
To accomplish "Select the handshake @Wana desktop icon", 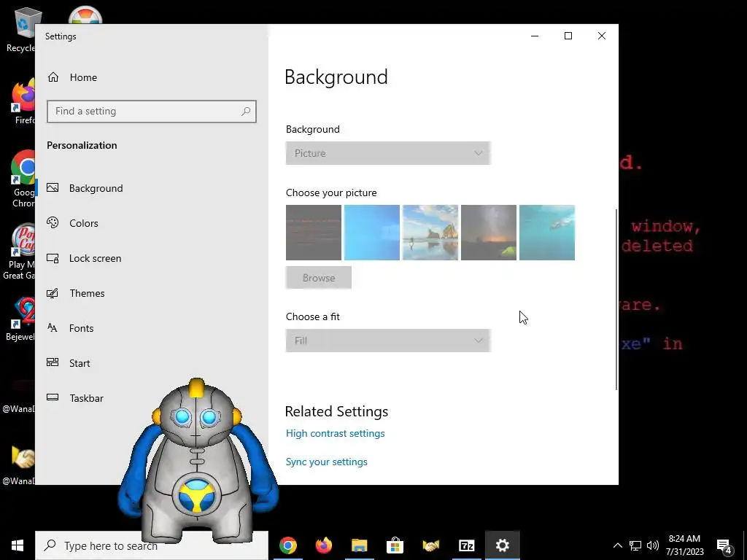I will point(19,464).
